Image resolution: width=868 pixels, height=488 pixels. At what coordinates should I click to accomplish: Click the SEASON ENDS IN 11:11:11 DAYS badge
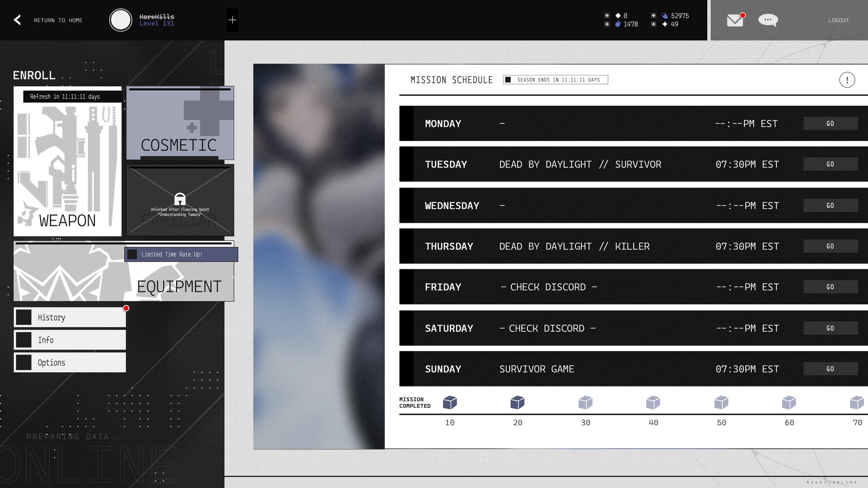(556, 80)
